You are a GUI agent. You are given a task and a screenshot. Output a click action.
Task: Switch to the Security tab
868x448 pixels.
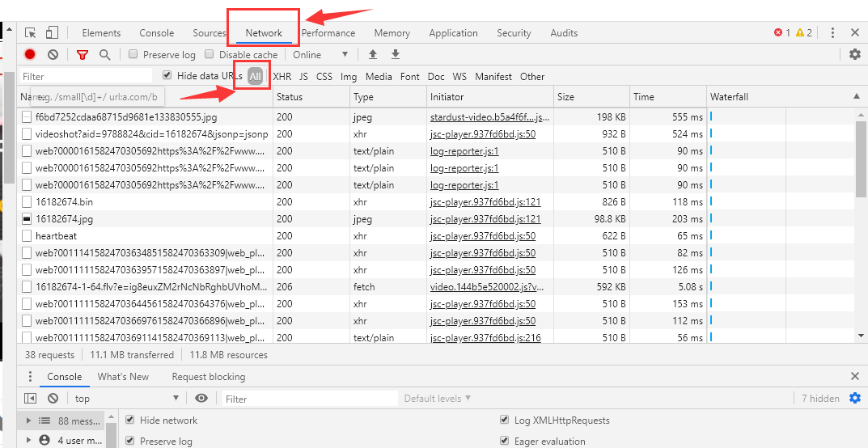(514, 33)
